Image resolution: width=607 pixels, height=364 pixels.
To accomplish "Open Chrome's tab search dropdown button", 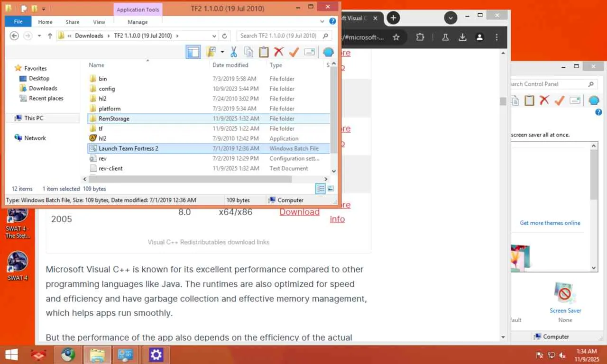I will (450, 18).
